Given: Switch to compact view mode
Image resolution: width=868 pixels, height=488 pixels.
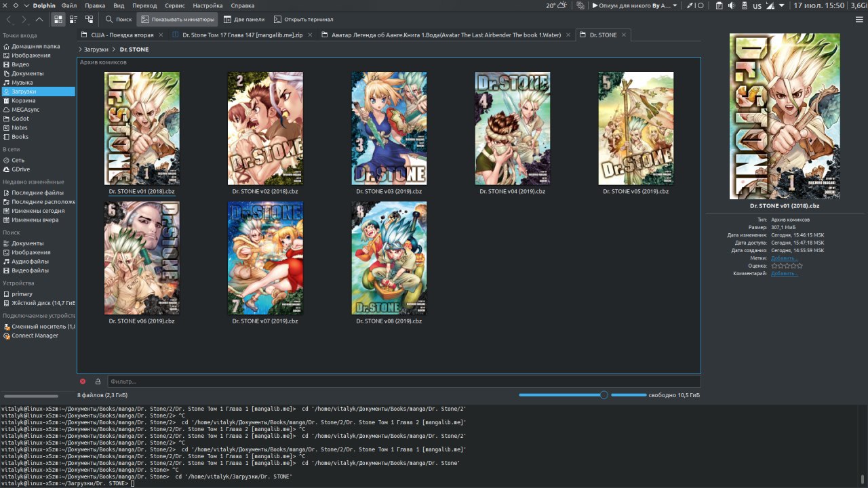Looking at the screenshot, I should 73,20.
